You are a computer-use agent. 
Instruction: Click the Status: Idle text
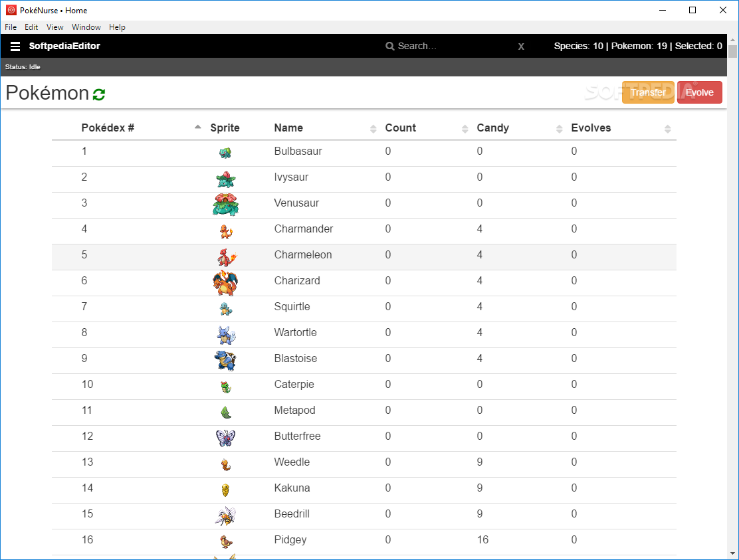pyautogui.click(x=23, y=67)
